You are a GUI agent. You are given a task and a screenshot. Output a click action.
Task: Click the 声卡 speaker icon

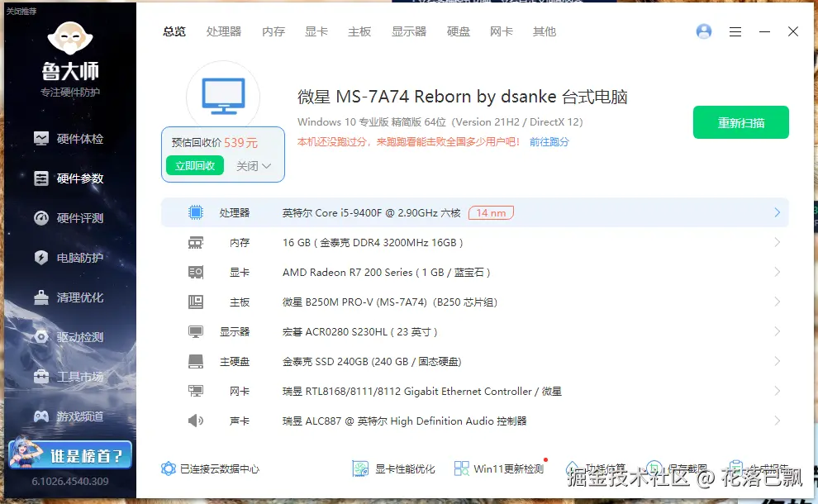coord(196,421)
